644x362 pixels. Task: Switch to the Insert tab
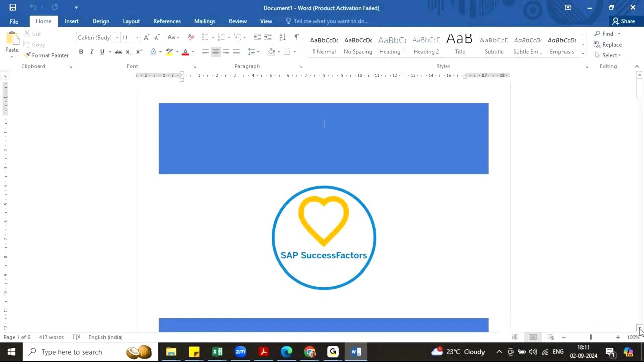71,21
